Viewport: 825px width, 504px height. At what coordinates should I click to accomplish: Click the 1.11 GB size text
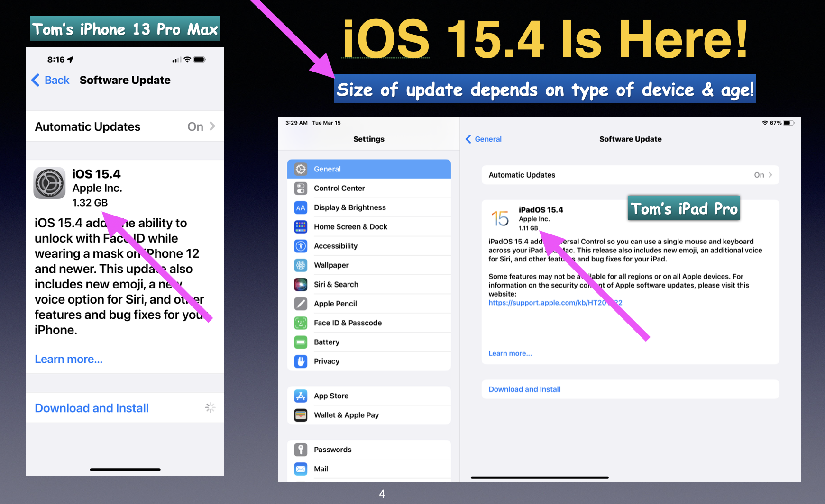coord(528,228)
